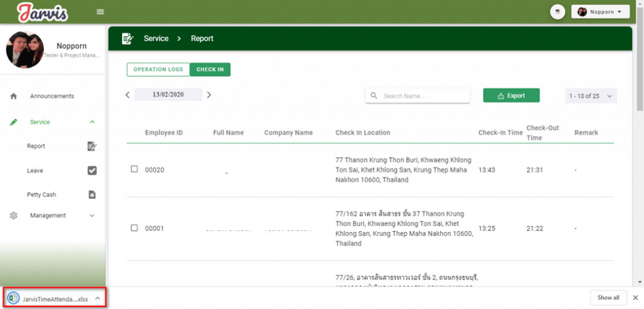This screenshot has width=644, height=309.
Task: Click the Announcements home icon
Action: (x=13, y=96)
